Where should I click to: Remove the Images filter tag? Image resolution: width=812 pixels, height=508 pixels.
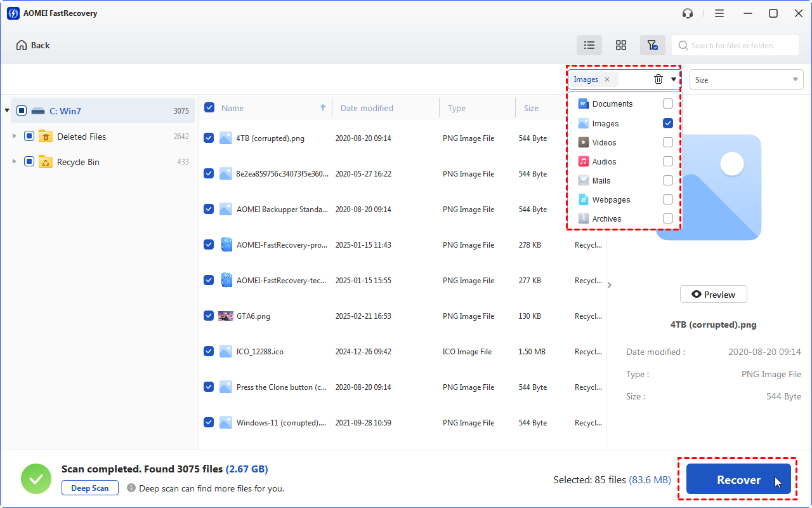click(x=607, y=79)
